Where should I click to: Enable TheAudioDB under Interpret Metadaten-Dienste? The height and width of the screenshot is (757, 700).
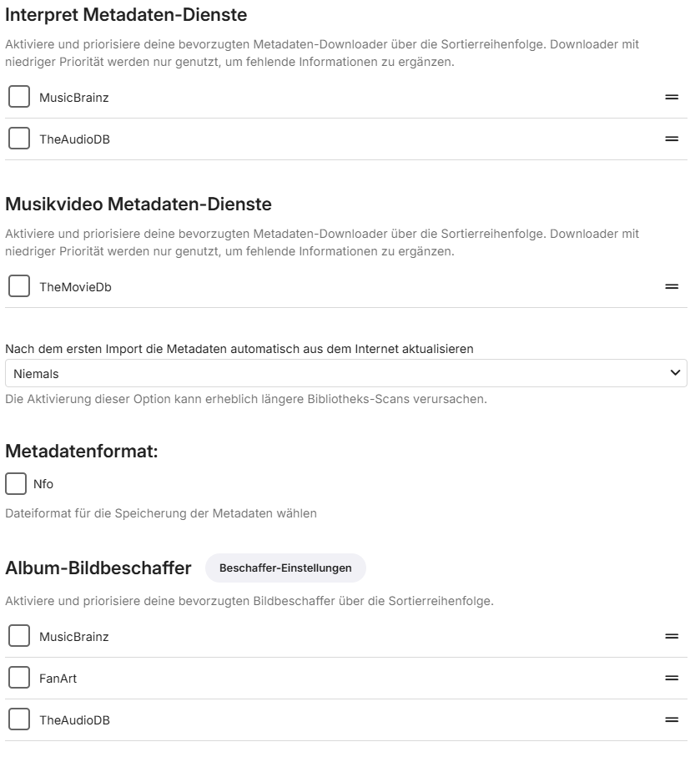point(18,139)
